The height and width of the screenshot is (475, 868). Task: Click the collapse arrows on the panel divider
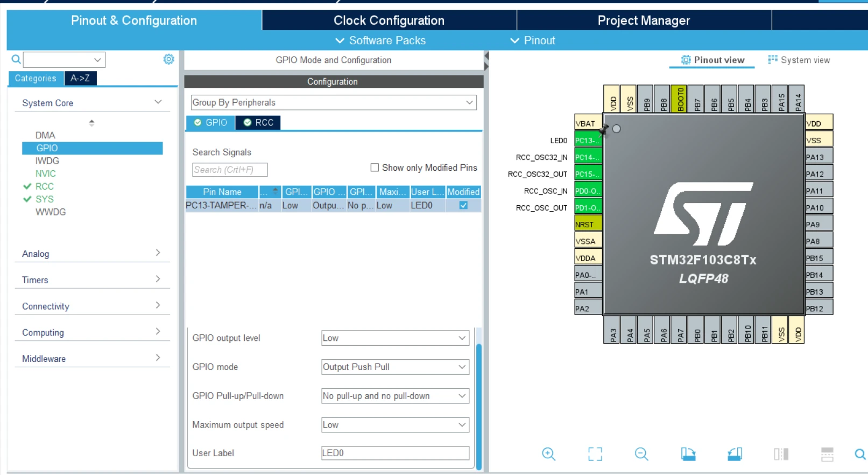coord(486,61)
